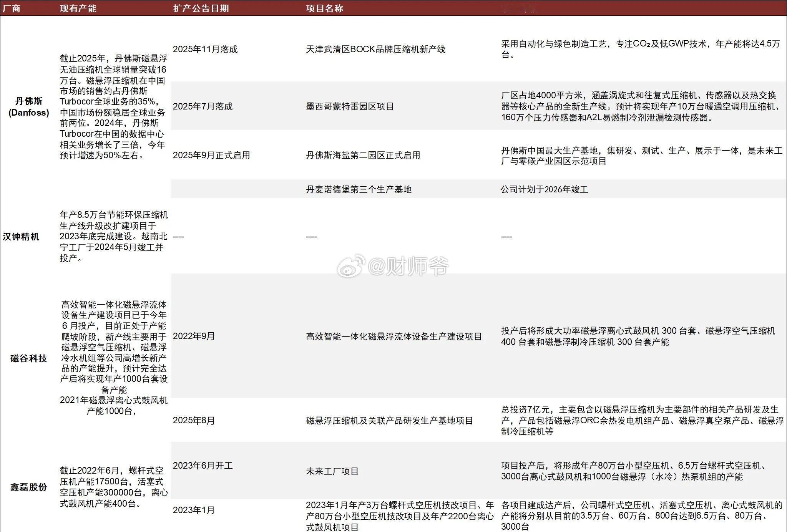
Task: Select the 汉钟精机 vendor cell
Action: (21, 237)
